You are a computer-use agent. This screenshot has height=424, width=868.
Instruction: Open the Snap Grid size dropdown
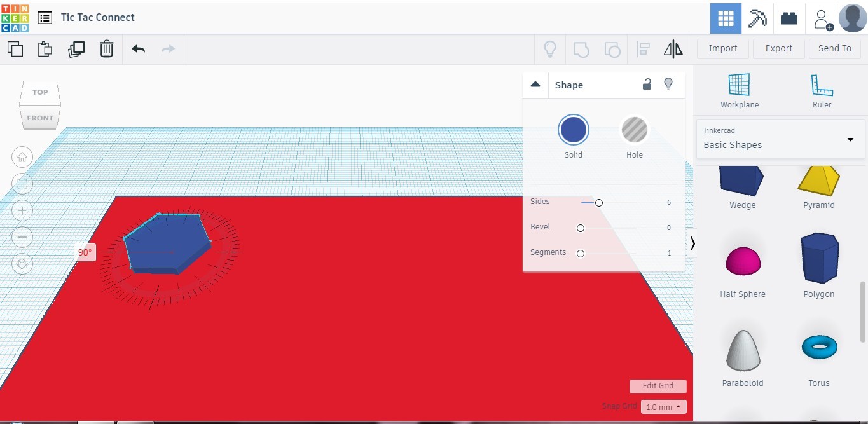(663, 407)
